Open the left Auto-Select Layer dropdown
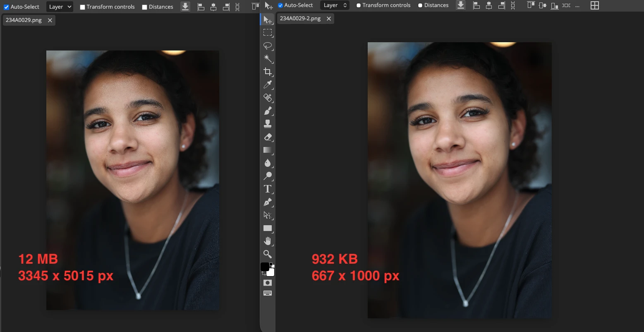This screenshot has height=332, width=644. point(59,7)
